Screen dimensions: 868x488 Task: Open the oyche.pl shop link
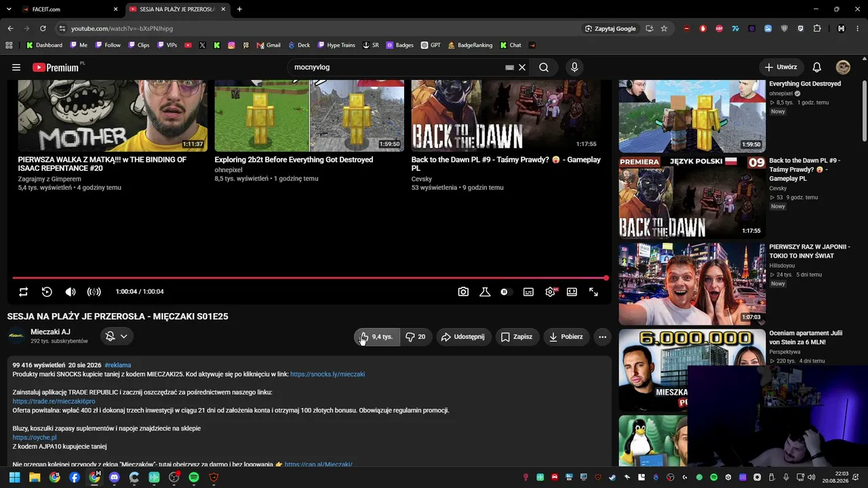click(x=35, y=438)
